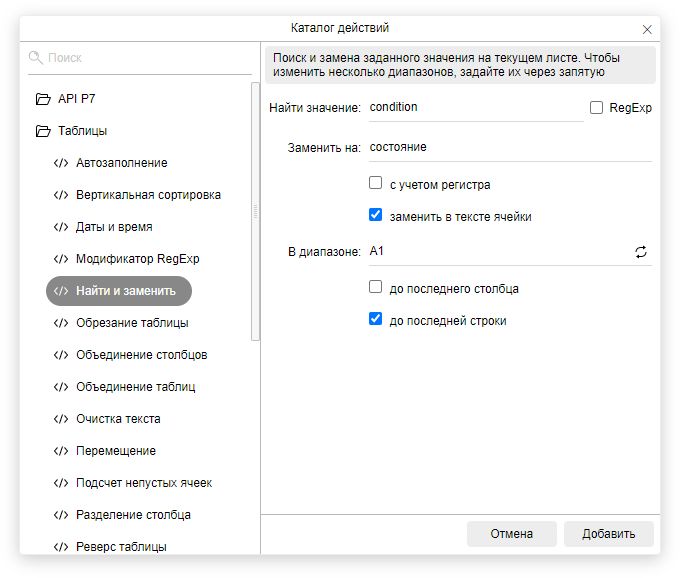The image size is (680, 578).
Task: Click the code icon beside Разделение столбца
Action: tap(61, 515)
